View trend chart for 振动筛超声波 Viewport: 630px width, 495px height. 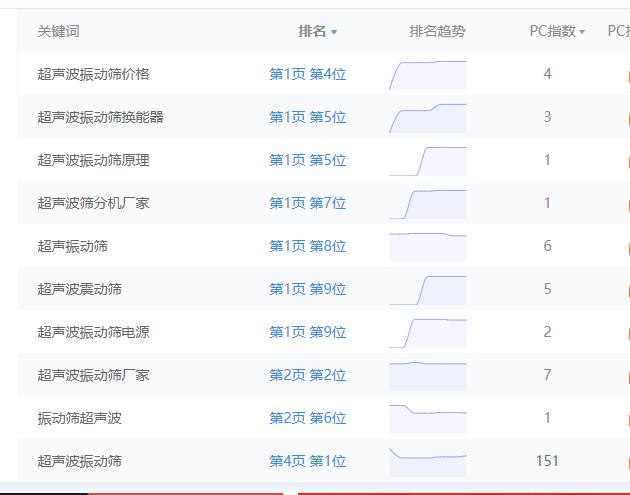(x=428, y=418)
